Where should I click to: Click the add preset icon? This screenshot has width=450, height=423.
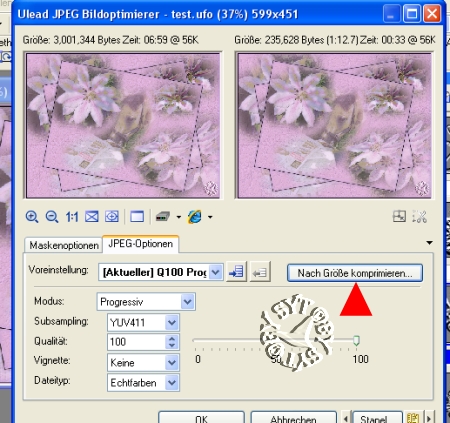point(236,272)
